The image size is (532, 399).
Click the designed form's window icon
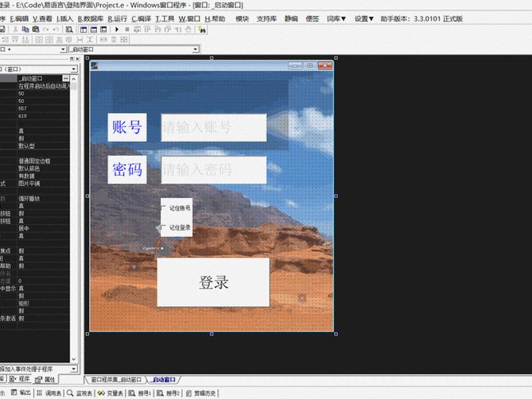94,65
